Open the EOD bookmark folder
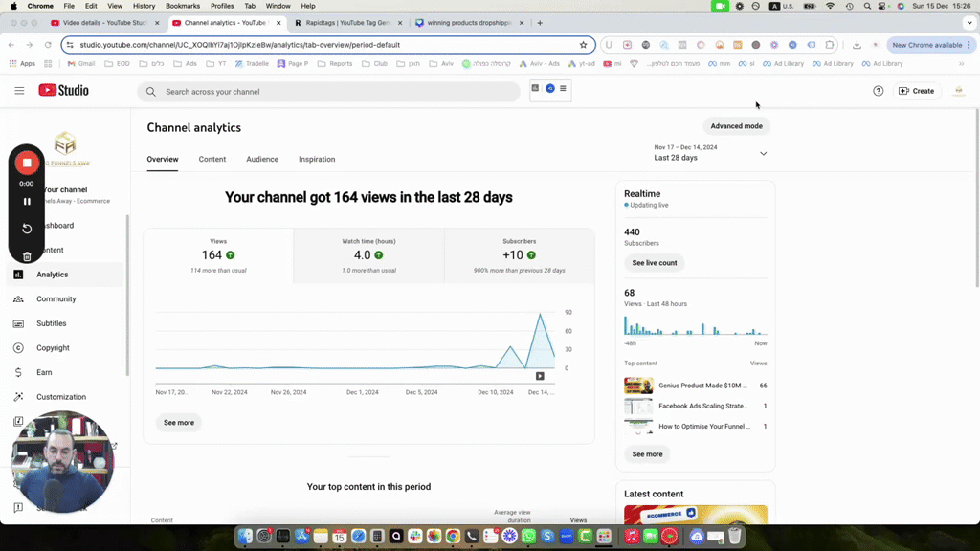This screenshot has width=980, height=551. pyautogui.click(x=117, y=64)
